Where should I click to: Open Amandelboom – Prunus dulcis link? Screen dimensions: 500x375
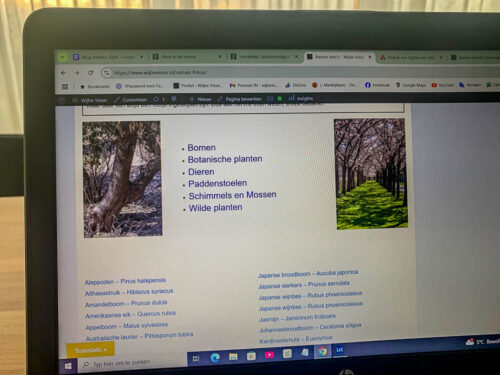126,304
